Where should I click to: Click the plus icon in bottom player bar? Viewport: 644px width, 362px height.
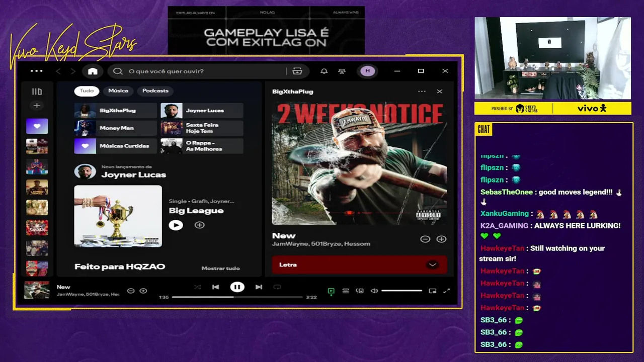coord(143,291)
